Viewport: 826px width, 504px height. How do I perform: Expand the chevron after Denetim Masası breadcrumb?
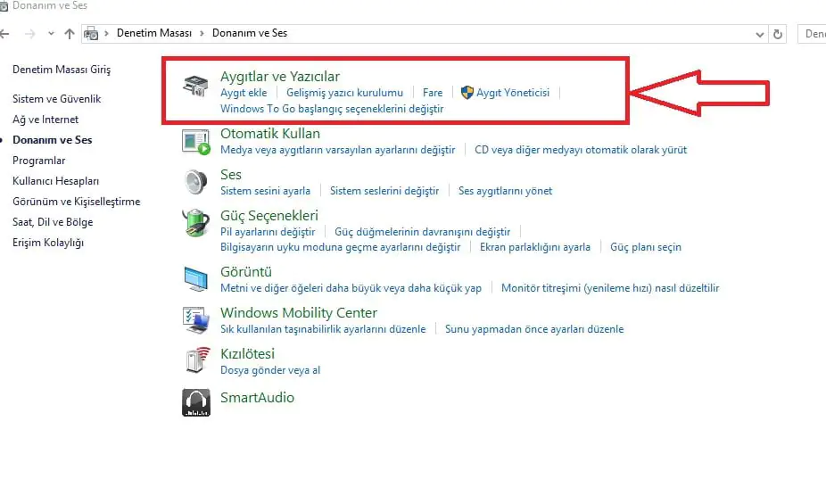(x=202, y=33)
